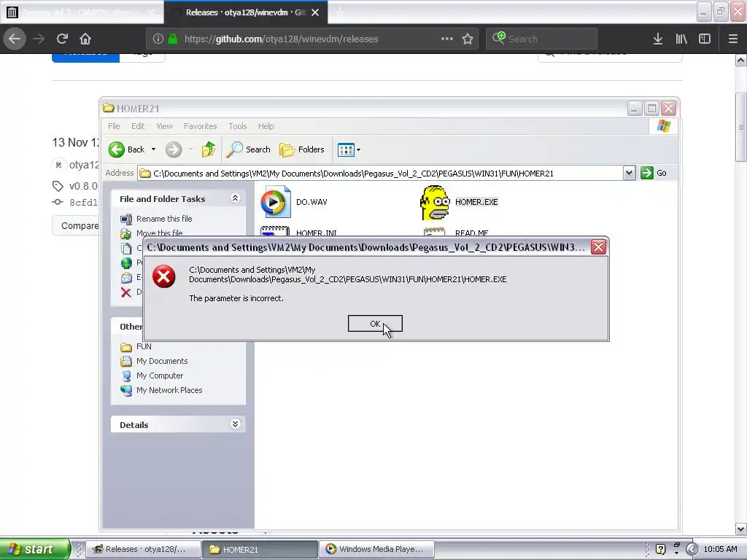Open the Windows Start button
This screenshot has width=747, height=560.
click(x=34, y=549)
